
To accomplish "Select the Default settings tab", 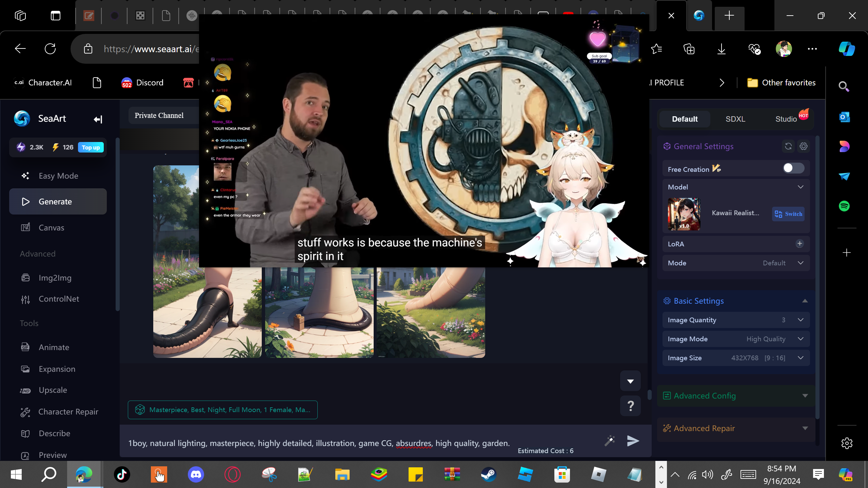I will [685, 119].
